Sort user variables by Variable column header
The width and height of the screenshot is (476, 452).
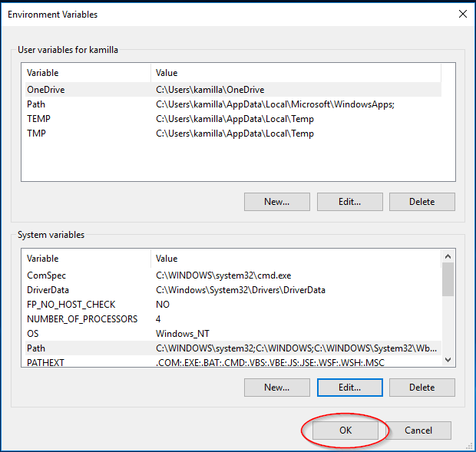(86, 72)
